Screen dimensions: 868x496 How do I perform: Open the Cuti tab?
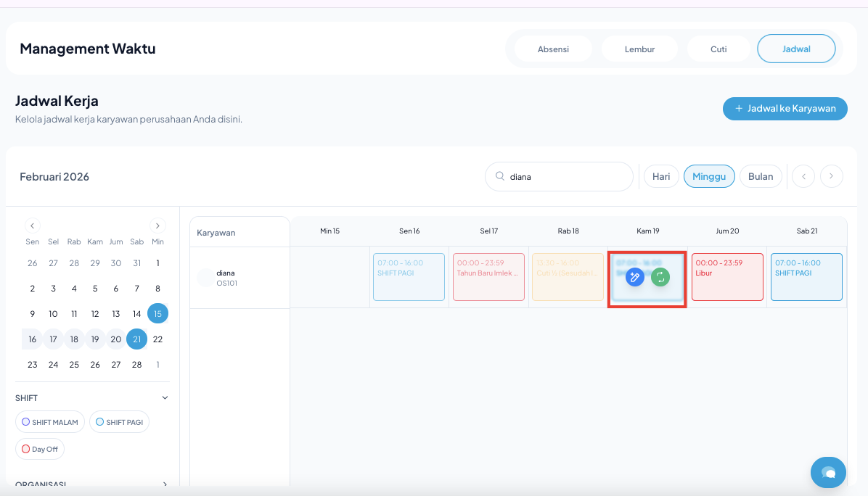click(x=718, y=49)
